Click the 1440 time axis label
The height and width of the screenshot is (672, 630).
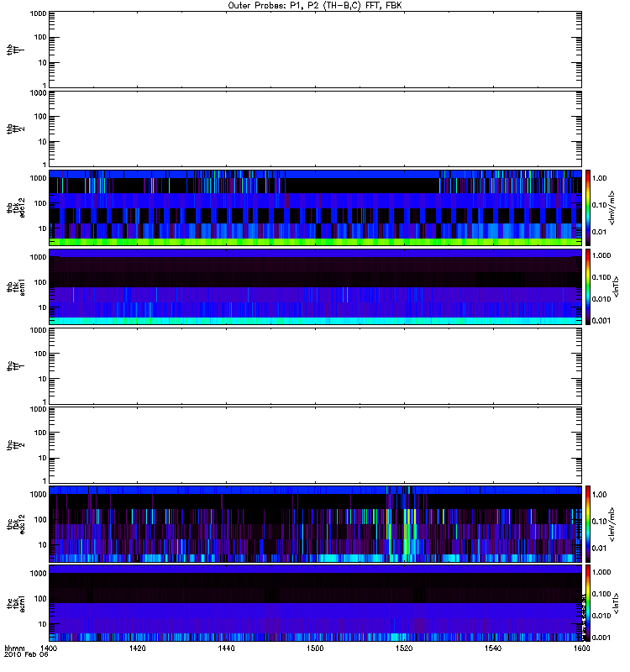pyautogui.click(x=226, y=648)
